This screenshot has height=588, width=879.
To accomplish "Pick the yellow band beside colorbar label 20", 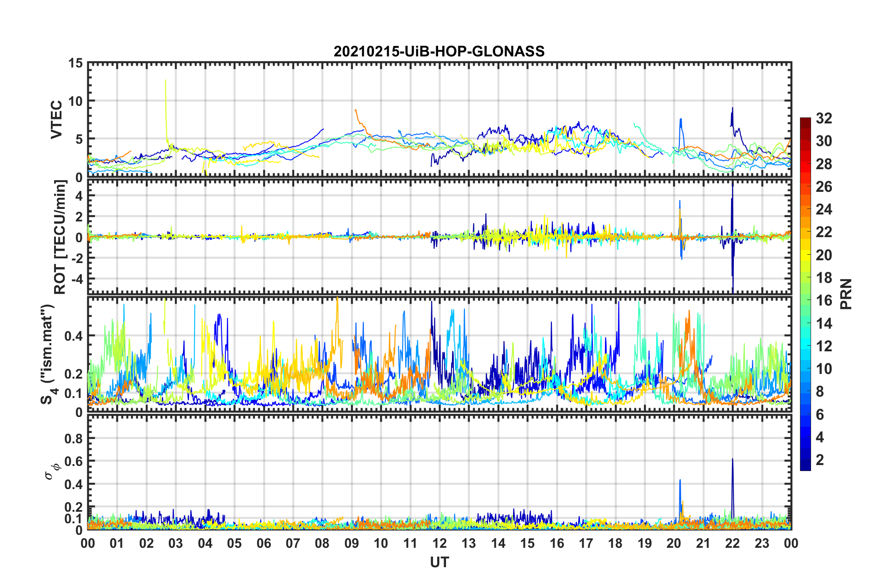I will pos(806,255).
